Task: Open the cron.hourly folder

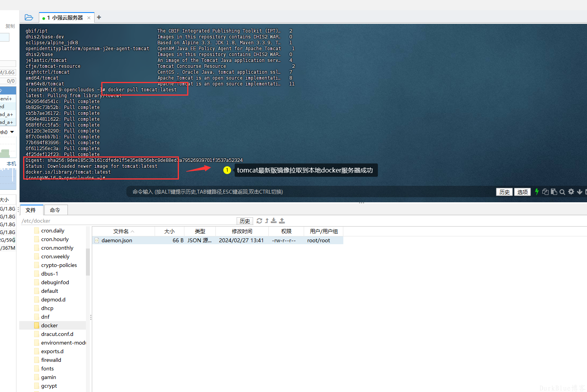Action: coord(55,239)
